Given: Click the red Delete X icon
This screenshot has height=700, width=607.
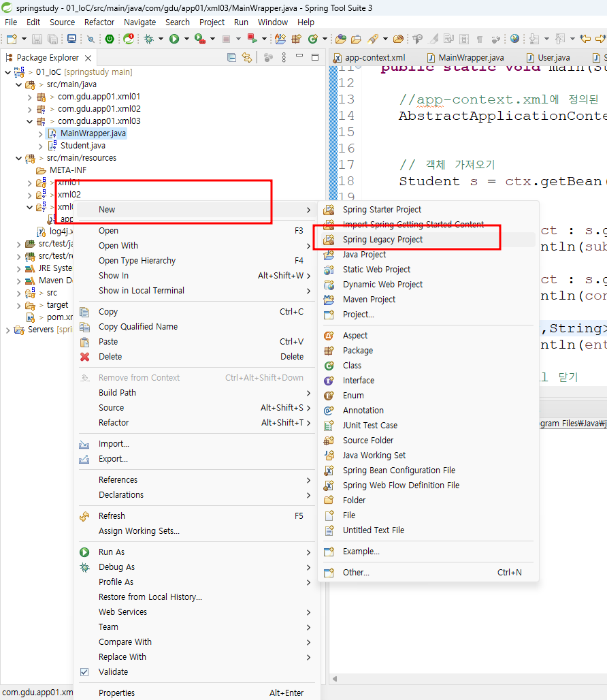Looking at the screenshot, I should pyautogui.click(x=85, y=356).
